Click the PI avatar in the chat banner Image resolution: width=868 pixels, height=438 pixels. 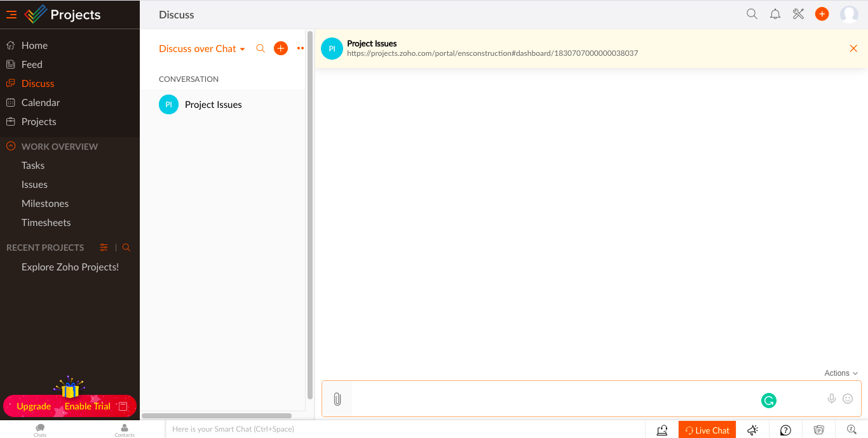[332, 48]
